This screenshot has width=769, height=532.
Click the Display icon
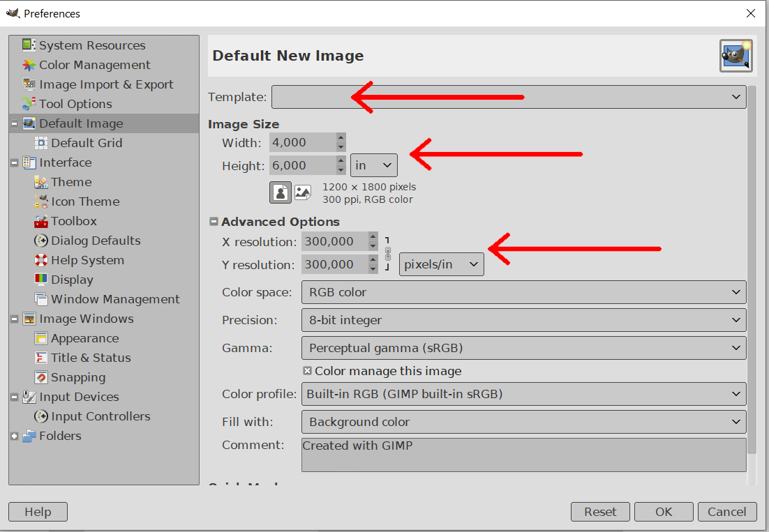[x=41, y=280]
